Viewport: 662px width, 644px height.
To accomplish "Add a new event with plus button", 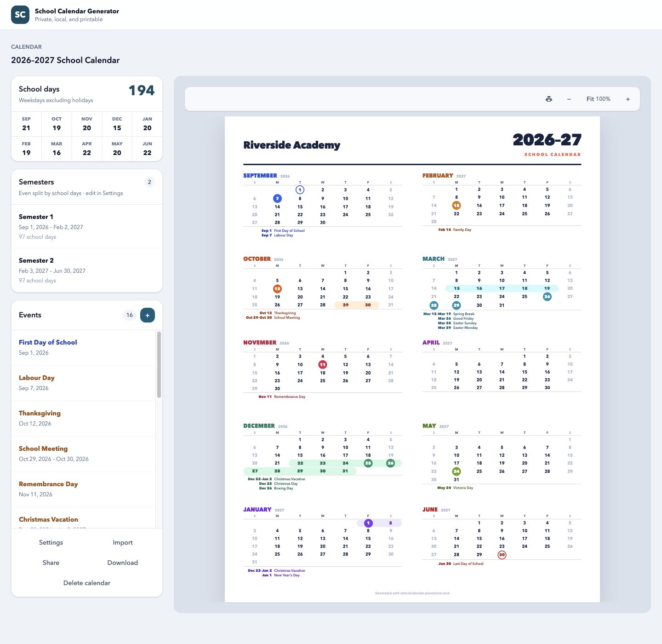I will tap(148, 315).
